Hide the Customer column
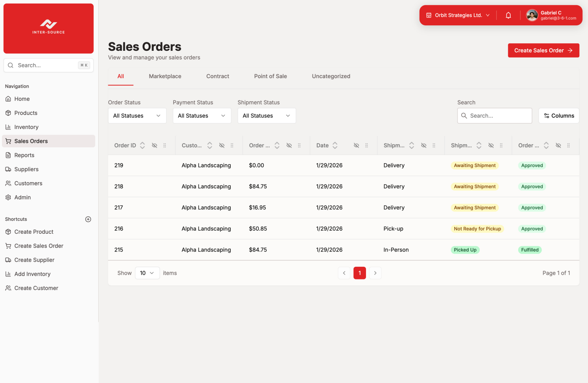 (222, 146)
